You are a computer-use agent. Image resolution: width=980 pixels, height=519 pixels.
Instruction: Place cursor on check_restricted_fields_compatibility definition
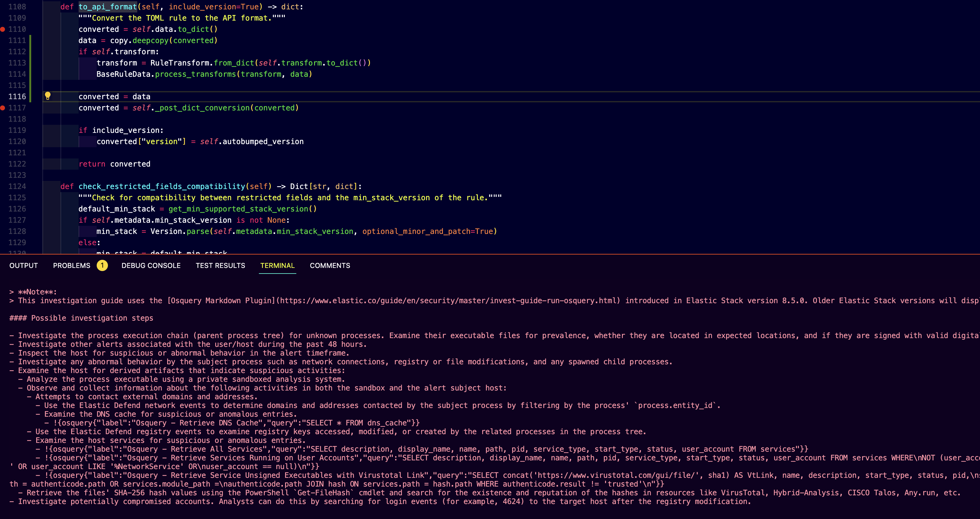[162, 187]
